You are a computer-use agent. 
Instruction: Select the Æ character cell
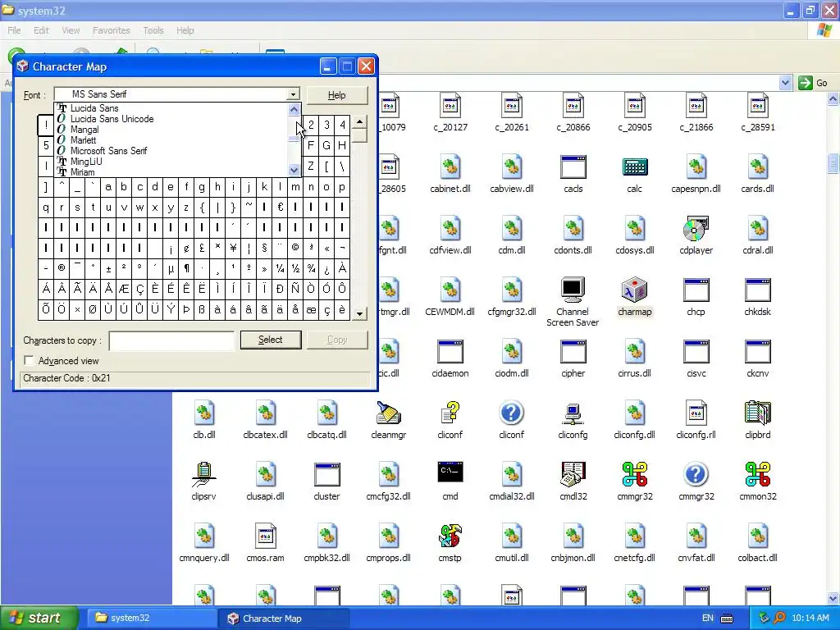coord(124,289)
